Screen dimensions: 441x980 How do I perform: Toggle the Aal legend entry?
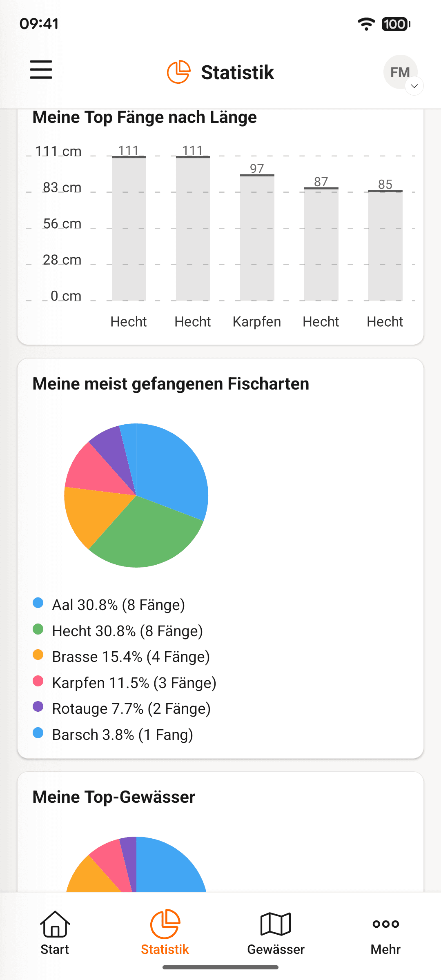click(109, 605)
